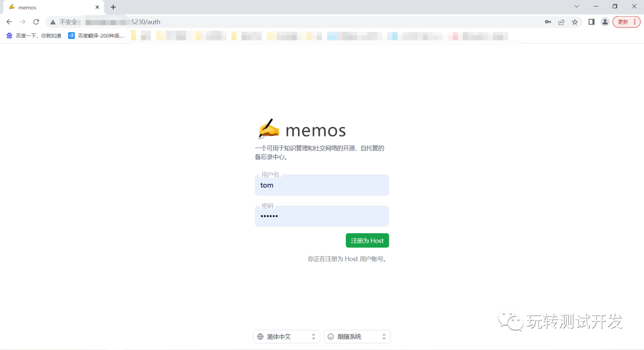Viewport: 644px width, 350px height.
Task: Click the globe icon beside 简体中文
Action: pos(259,336)
